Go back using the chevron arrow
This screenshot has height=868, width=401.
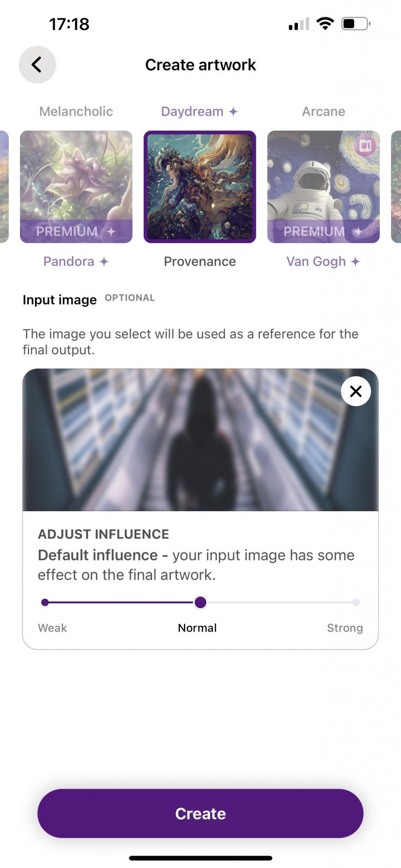37,65
